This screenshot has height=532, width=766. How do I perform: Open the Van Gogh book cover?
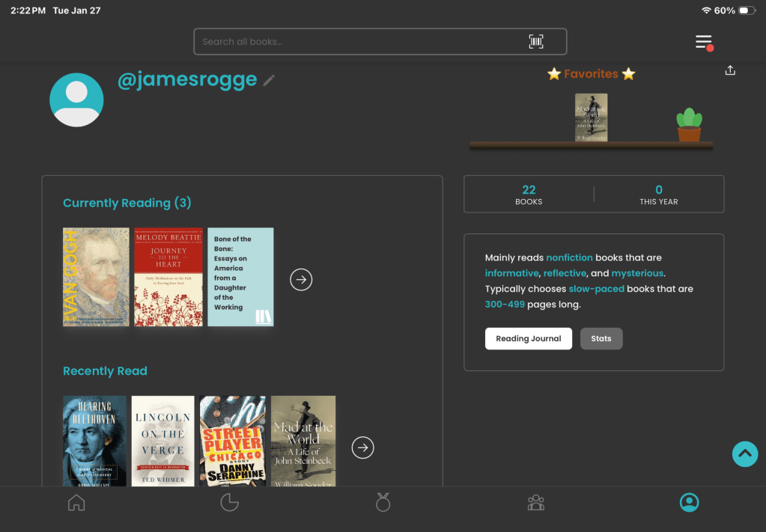click(x=96, y=277)
